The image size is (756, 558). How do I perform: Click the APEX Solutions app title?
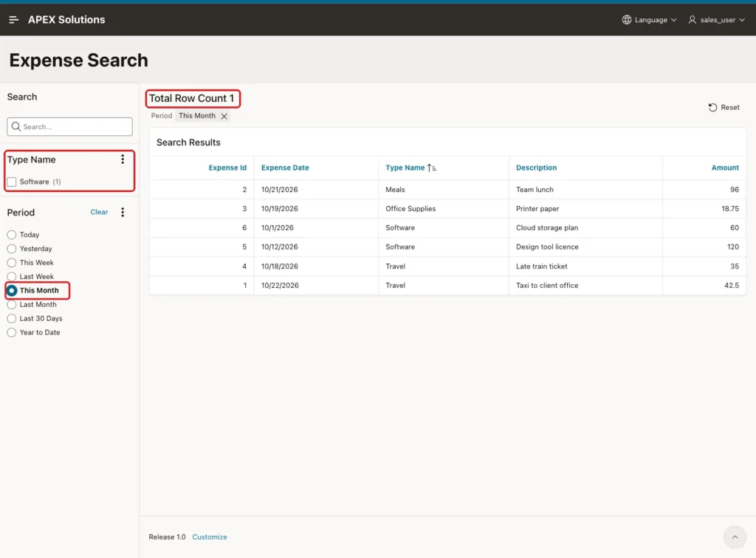click(66, 20)
